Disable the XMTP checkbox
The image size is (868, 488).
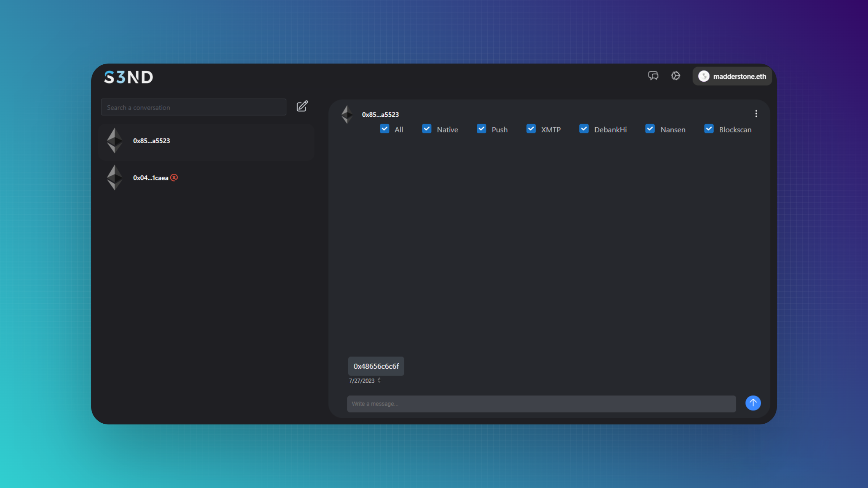coord(531,129)
